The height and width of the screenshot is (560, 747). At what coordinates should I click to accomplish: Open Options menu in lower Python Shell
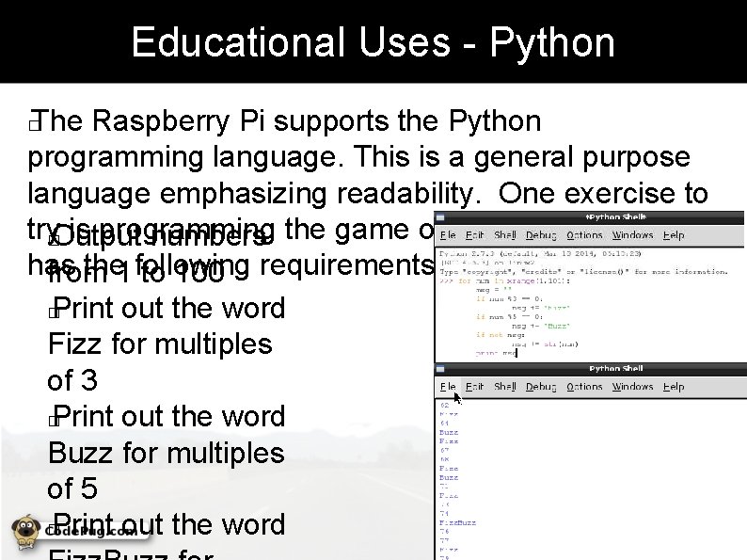click(584, 387)
